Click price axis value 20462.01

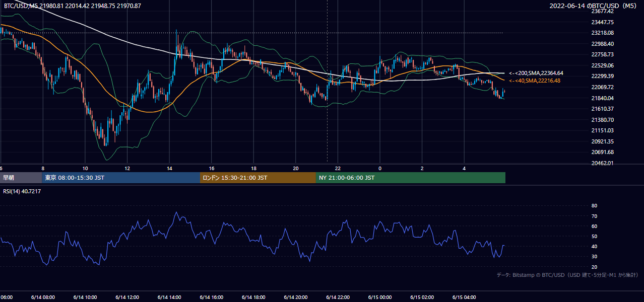[602, 163]
